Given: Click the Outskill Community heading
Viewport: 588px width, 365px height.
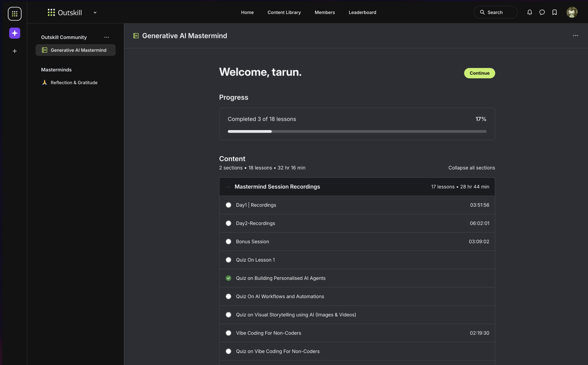Looking at the screenshot, I should (x=64, y=37).
